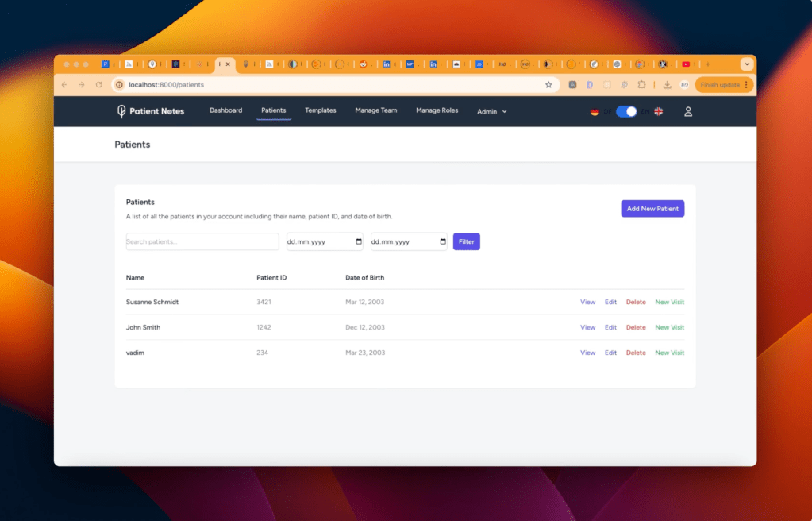Focus the Search patients input field
812x521 pixels.
point(202,241)
